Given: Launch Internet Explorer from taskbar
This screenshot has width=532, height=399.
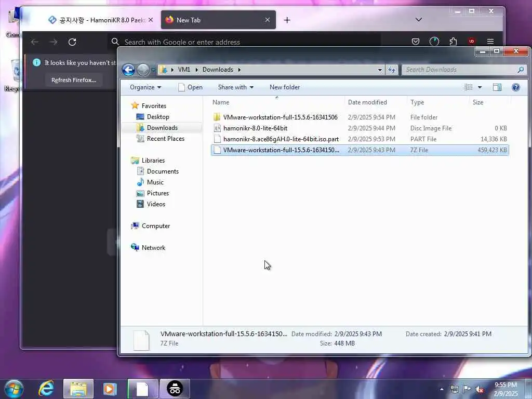Looking at the screenshot, I should tap(46, 389).
